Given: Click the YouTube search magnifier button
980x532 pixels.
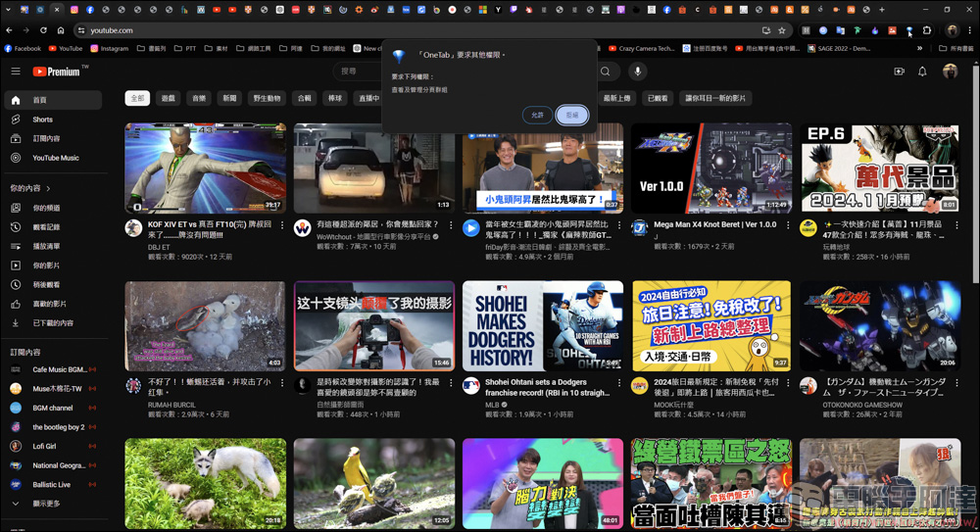Looking at the screenshot, I should tap(606, 72).
